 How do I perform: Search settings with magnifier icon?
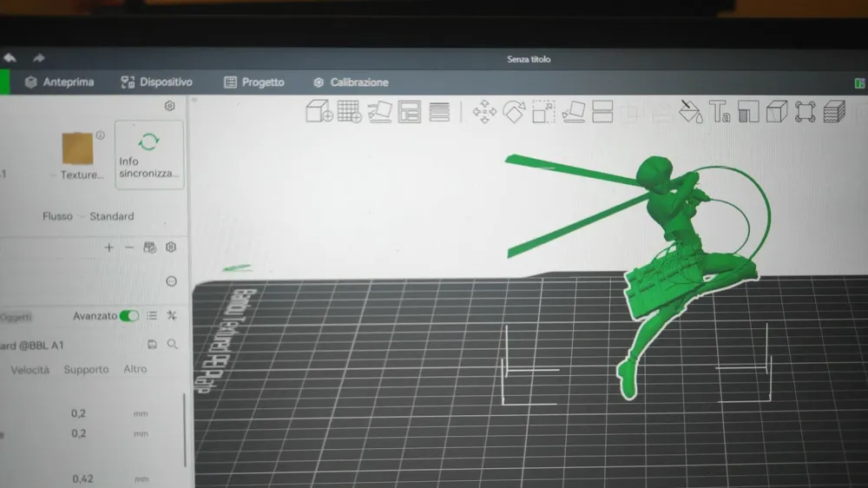coord(173,345)
